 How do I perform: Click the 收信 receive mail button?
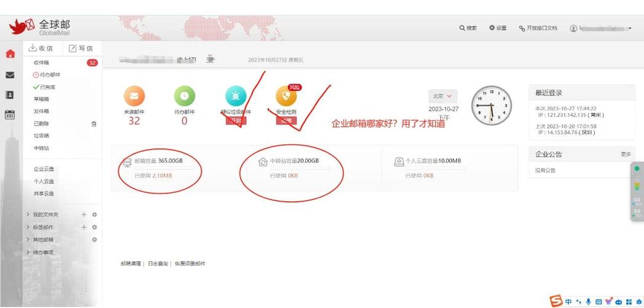[x=41, y=49]
